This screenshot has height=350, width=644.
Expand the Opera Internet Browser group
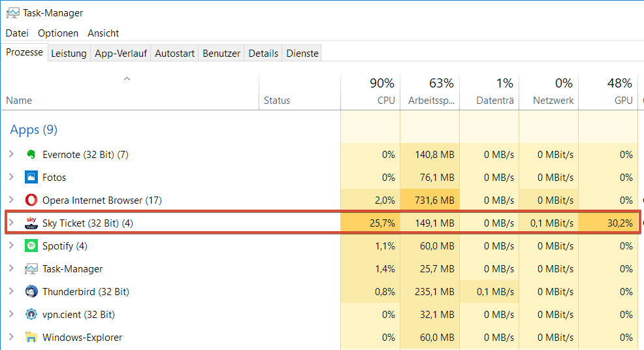(12, 200)
